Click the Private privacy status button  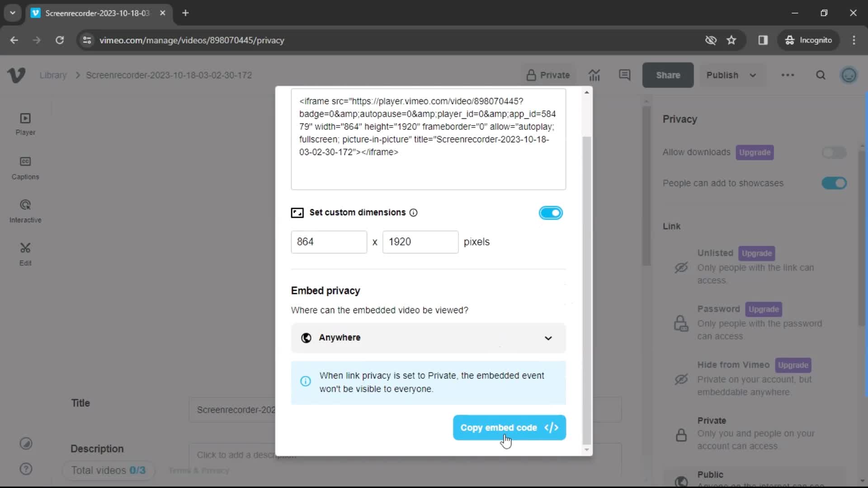(548, 75)
